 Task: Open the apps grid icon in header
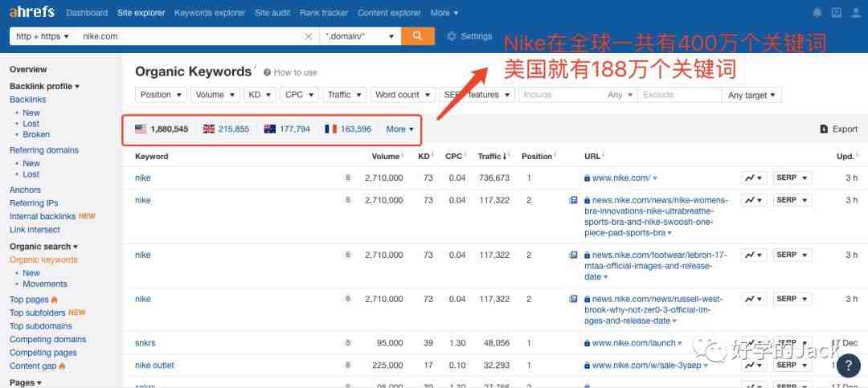[837, 12]
